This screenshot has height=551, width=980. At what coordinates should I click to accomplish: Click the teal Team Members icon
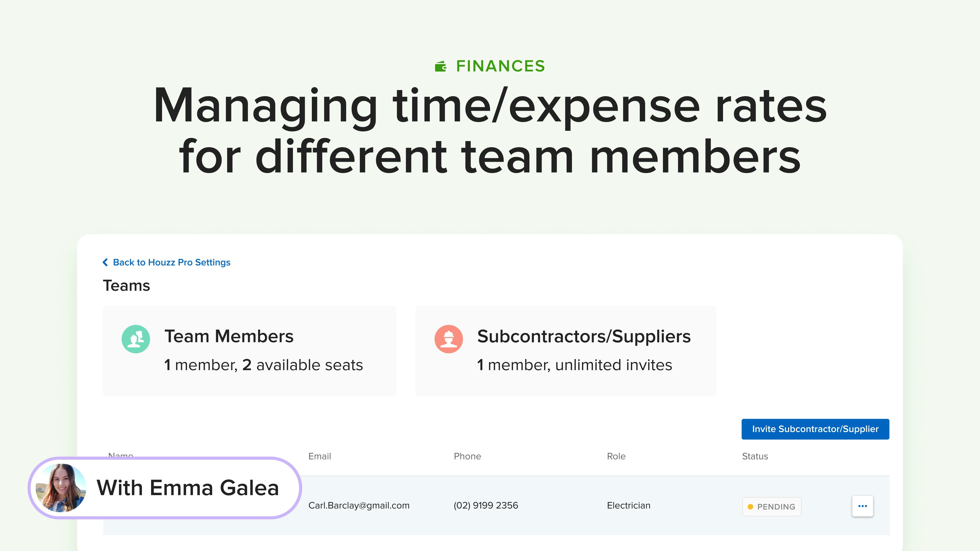click(x=136, y=339)
